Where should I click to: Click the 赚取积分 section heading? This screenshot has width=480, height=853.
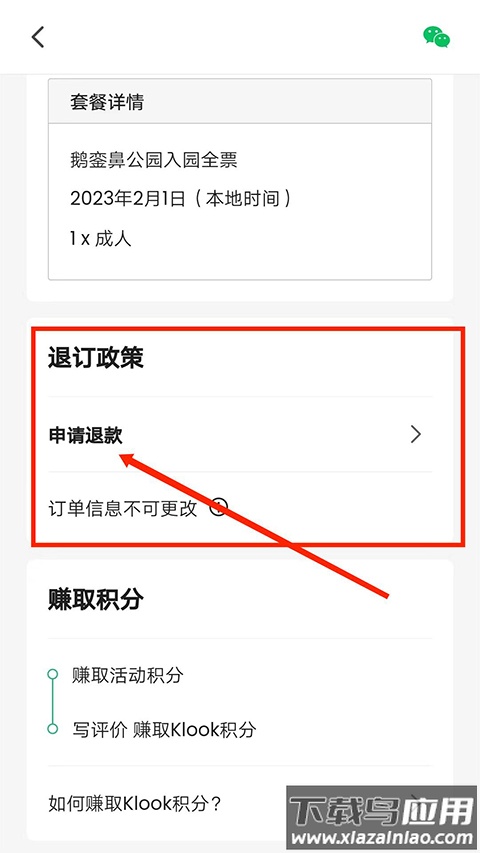point(96,599)
